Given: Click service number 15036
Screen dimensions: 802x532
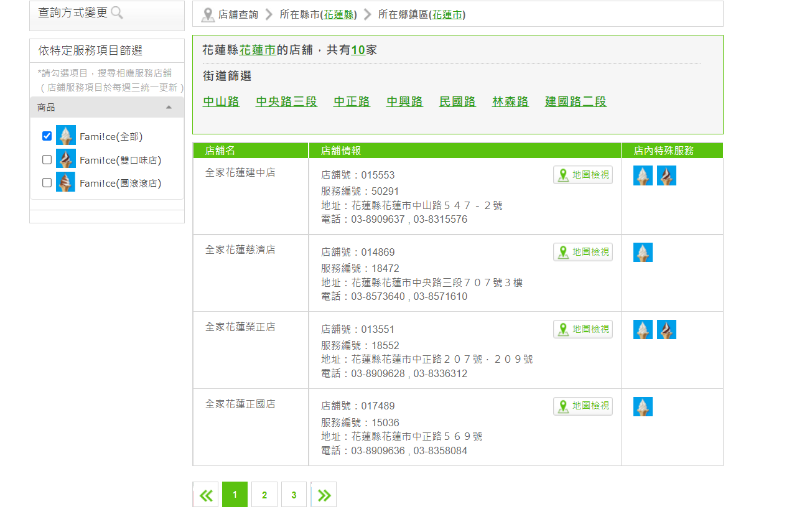Looking at the screenshot, I should 385,422.
